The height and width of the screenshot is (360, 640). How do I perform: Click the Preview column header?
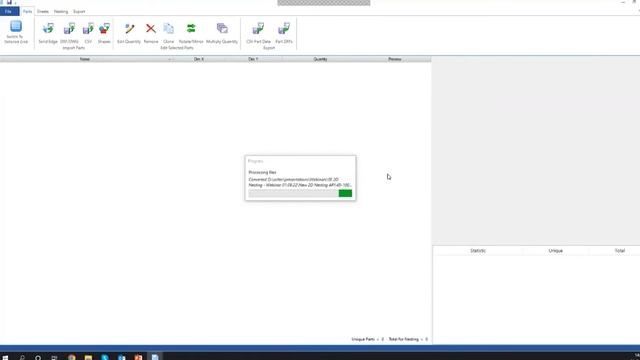tap(395, 59)
